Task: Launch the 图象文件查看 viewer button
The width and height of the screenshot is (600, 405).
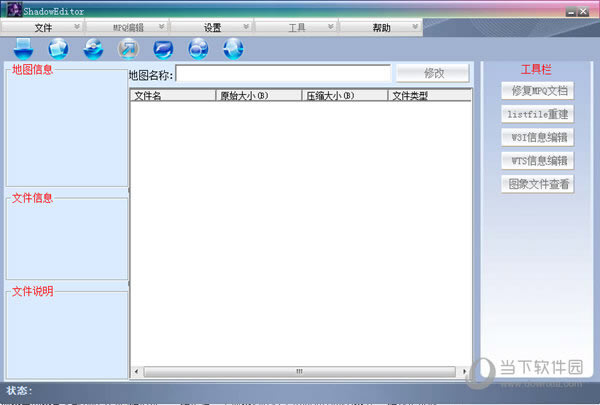Action: coord(537,184)
